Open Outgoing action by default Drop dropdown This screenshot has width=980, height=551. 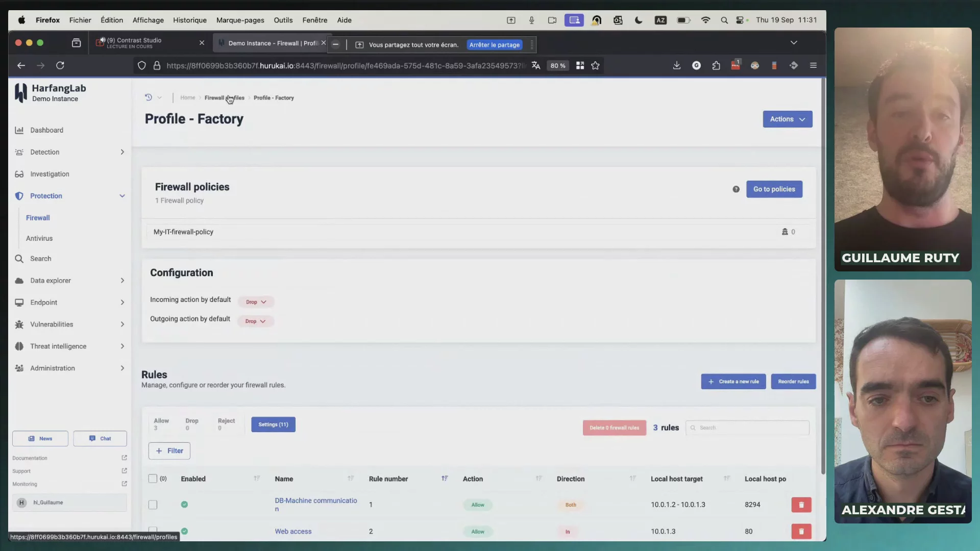pyautogui.click(x=256, y=321)
